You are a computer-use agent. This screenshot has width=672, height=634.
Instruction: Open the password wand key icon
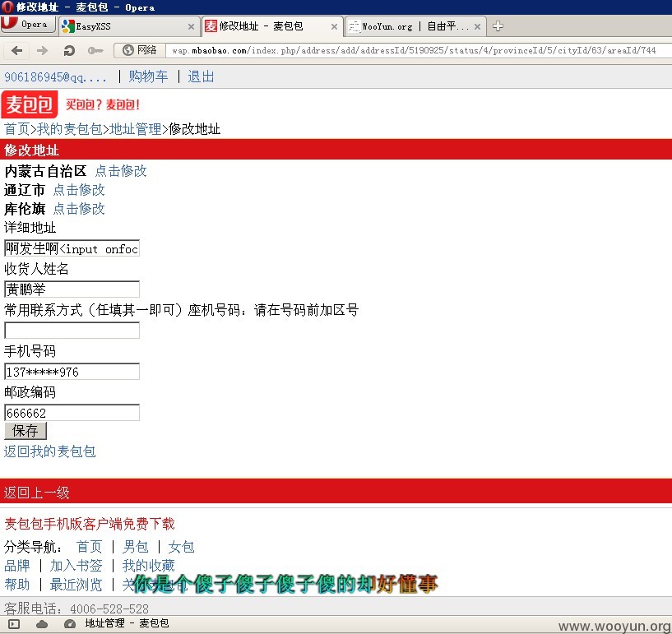(95, 50)
